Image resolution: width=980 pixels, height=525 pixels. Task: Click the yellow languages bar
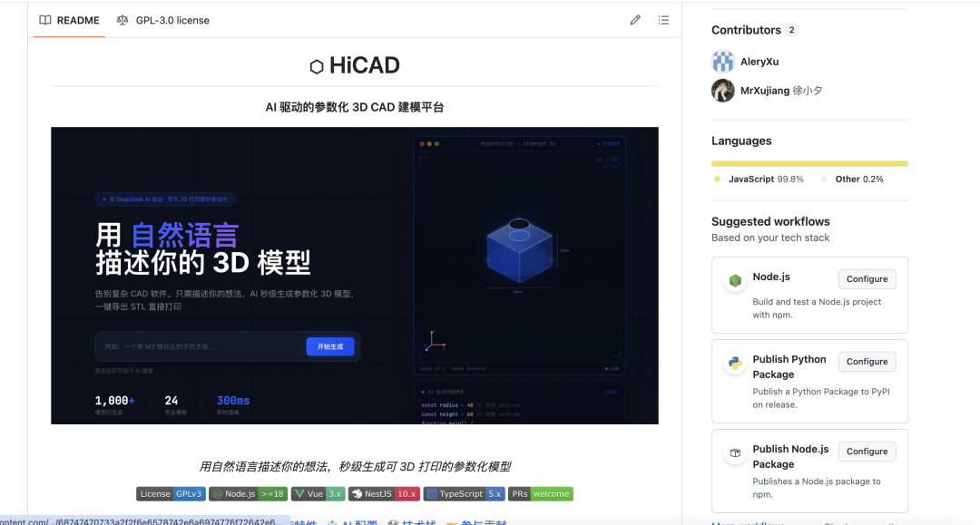809,163
